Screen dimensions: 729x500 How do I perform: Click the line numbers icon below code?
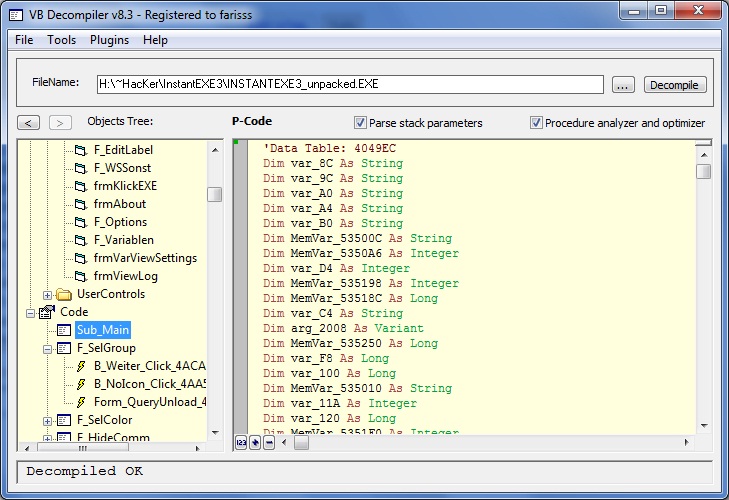[x=241, y=442]
